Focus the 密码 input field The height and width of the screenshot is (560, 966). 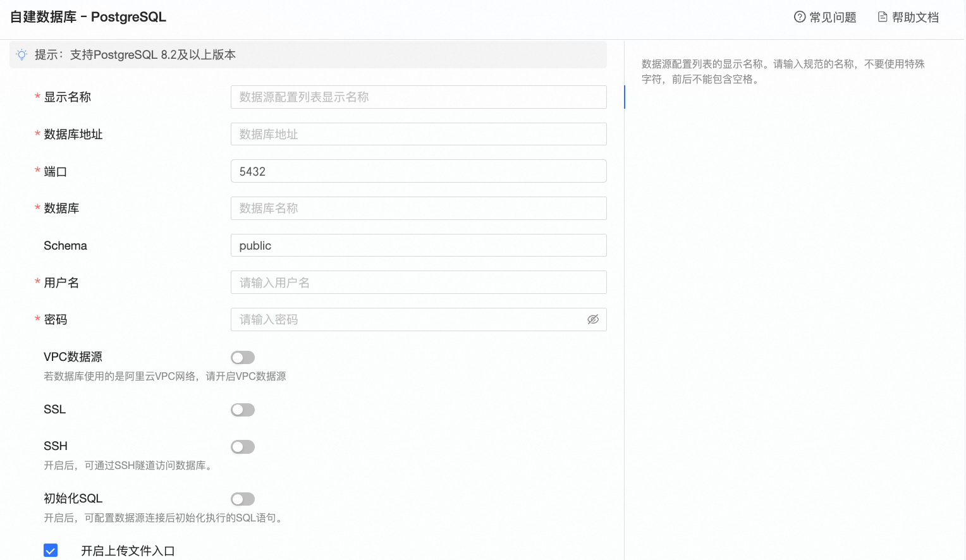(x=419, y=320)
